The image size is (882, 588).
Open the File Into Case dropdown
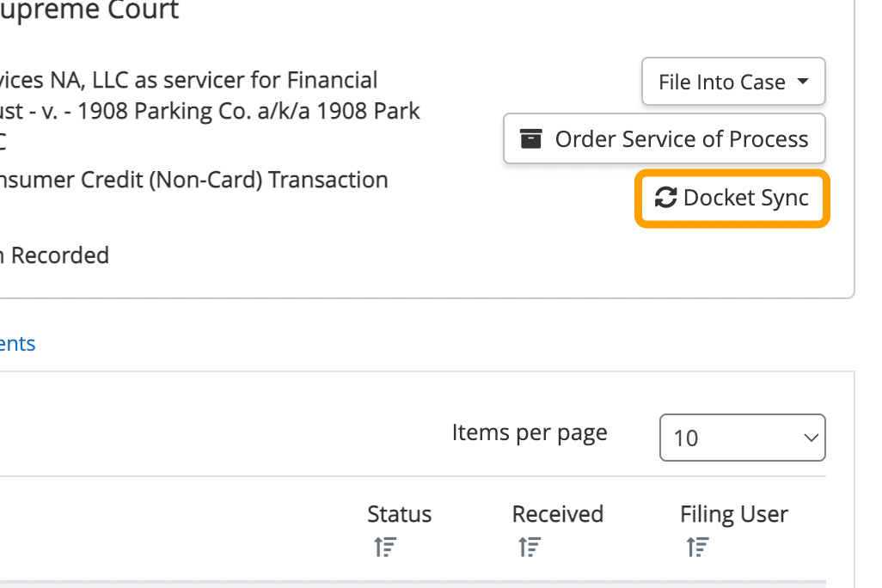pyautogui.click(x=733, y=82)
